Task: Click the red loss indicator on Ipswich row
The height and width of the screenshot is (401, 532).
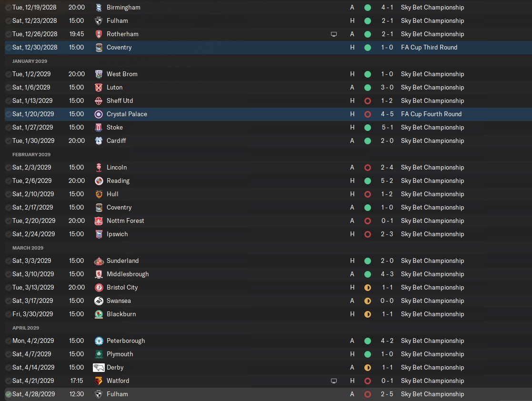Action: click(x=367, y=234)
